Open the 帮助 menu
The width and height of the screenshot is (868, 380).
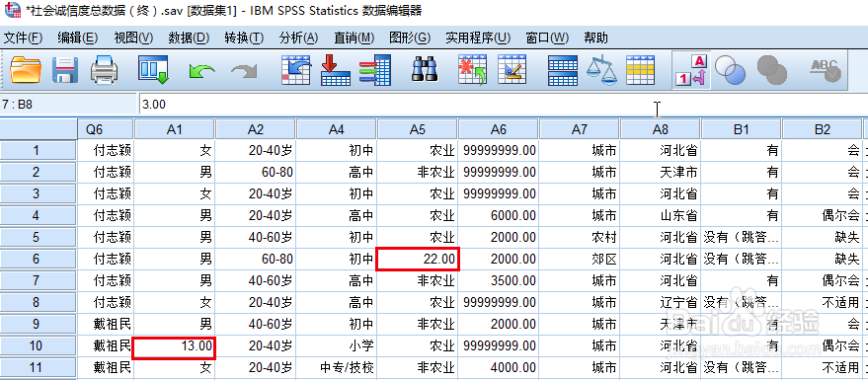595,38
